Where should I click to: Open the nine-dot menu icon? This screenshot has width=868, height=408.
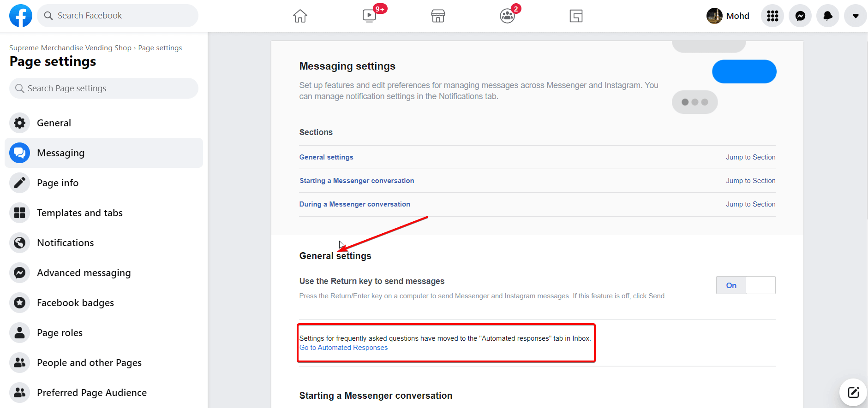point(772,16)
